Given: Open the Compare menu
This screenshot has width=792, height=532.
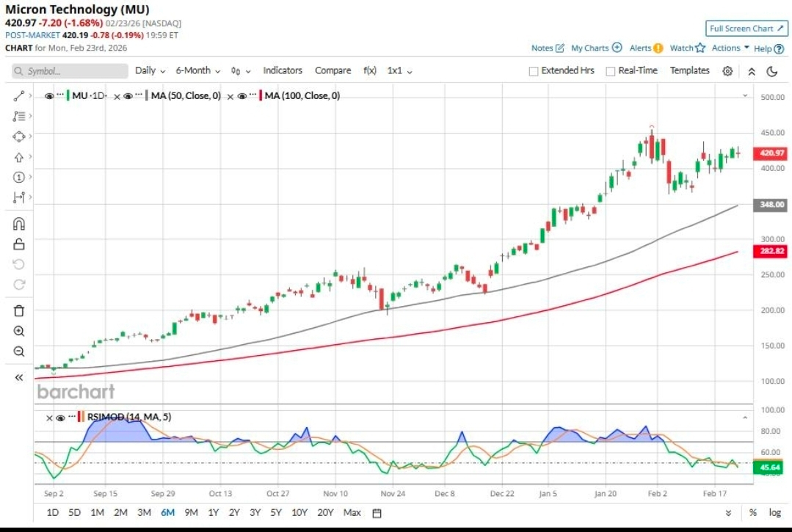Looking at the screenshot, I should [333, 70].
